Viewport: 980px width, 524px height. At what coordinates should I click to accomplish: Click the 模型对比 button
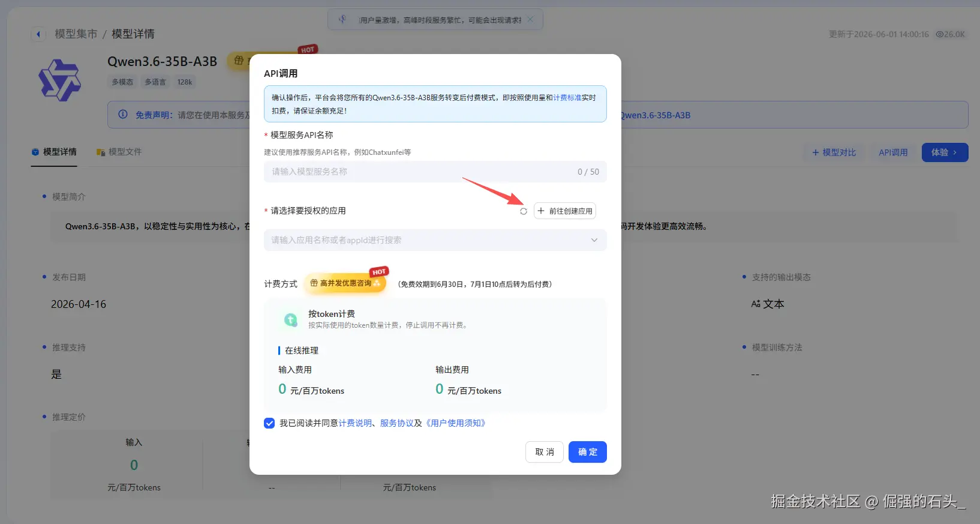[834, 152]
